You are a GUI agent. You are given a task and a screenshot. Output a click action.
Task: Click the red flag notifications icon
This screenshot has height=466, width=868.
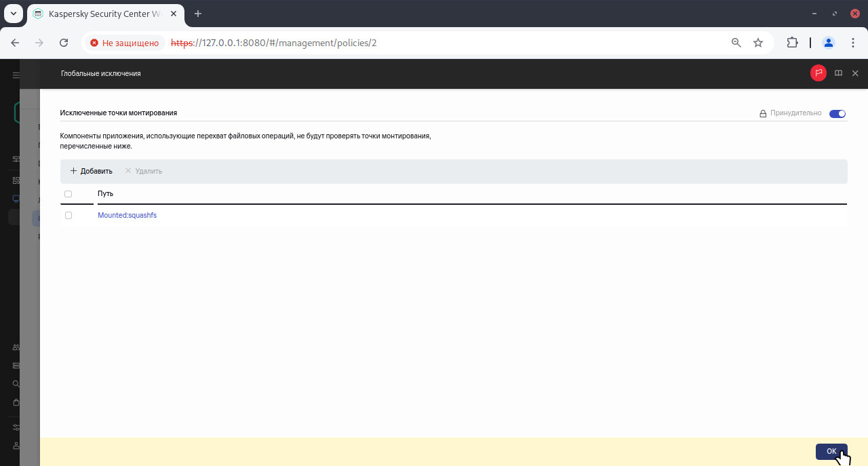tap(818, 73)
